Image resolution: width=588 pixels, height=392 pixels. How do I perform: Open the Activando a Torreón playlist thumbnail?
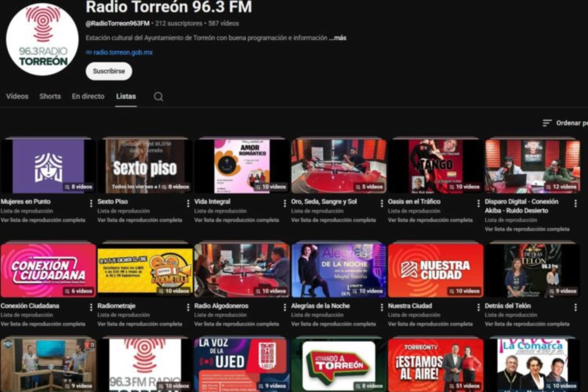click(x=339, y=364)
